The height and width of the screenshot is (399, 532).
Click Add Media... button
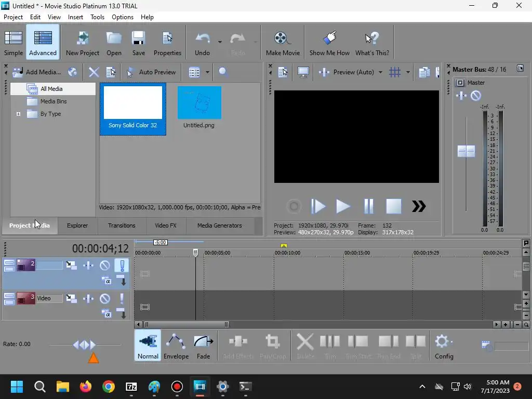click(x=37, y=72)
